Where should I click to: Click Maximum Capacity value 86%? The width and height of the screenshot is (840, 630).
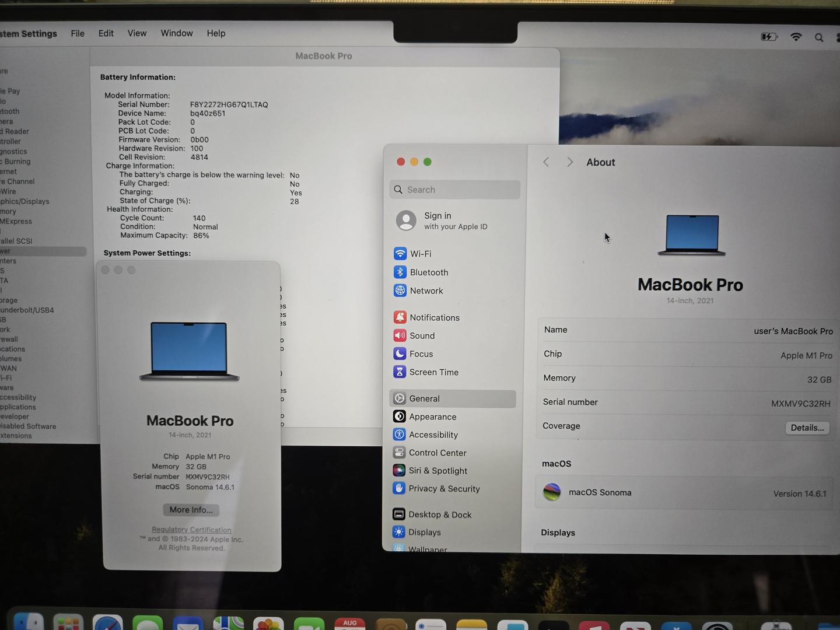201,236
